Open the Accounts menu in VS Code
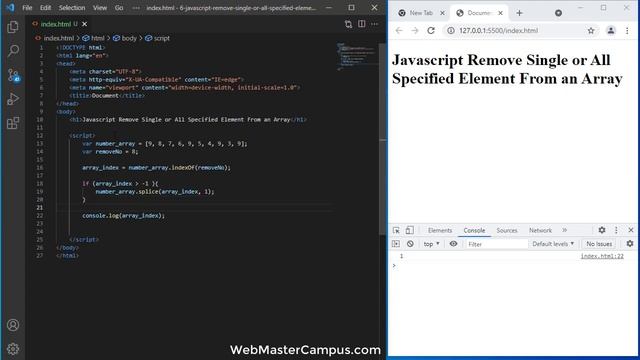 click(x=13, y=325)
